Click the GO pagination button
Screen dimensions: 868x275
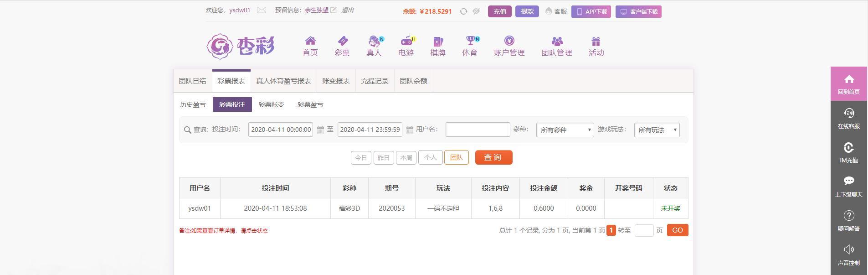click(x=678, y=230)
